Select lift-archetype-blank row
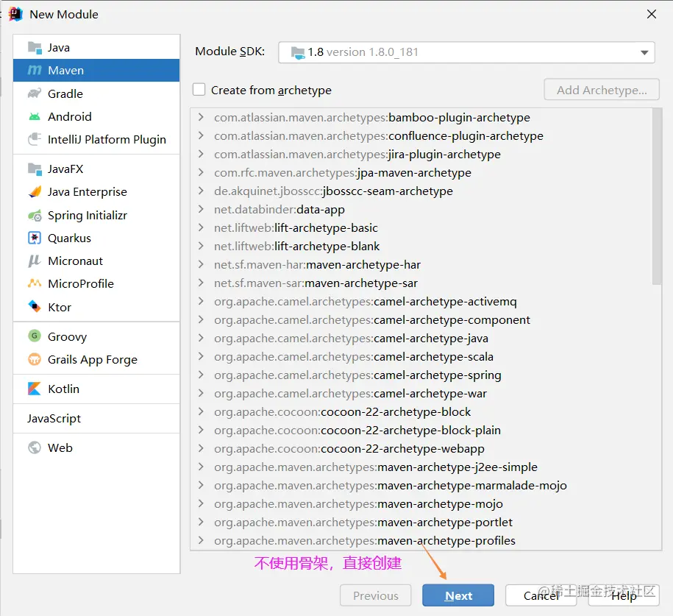This screenshot has height=616, width=673. (421, 246)
